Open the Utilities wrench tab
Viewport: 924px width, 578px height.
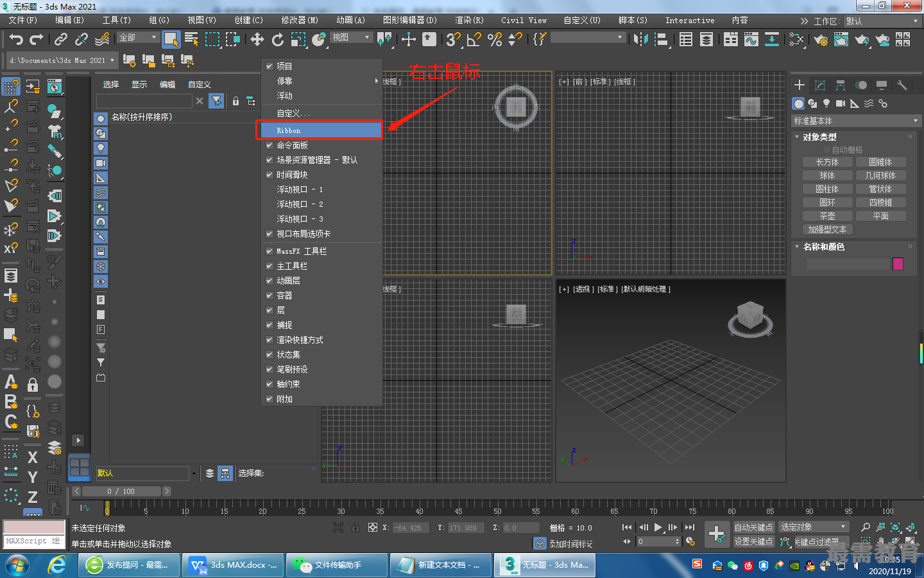tap(902, 85)
